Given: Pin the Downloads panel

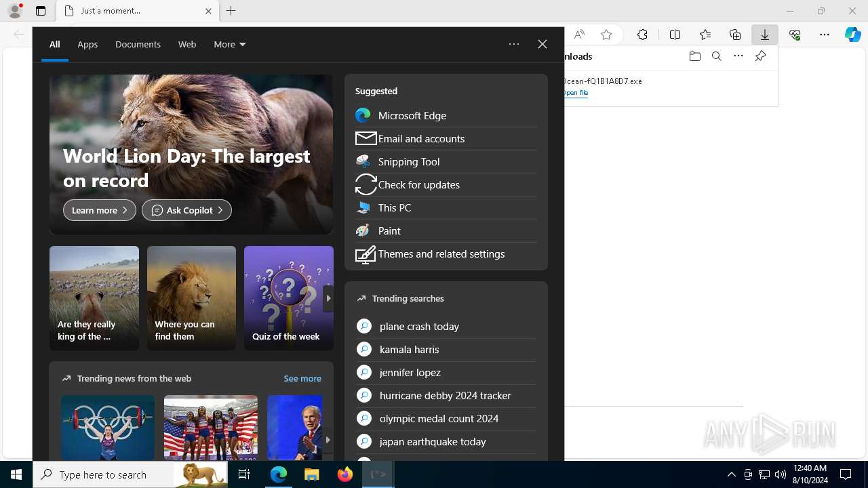Looking at the screenshot, I should point(760,56).
